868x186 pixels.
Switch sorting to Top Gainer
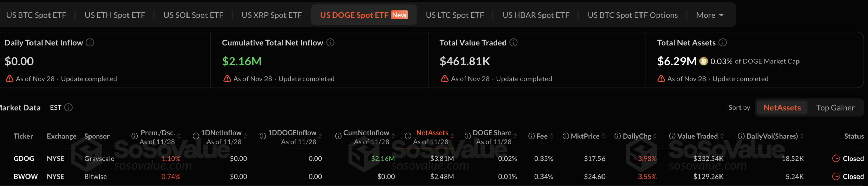point(835,108)
